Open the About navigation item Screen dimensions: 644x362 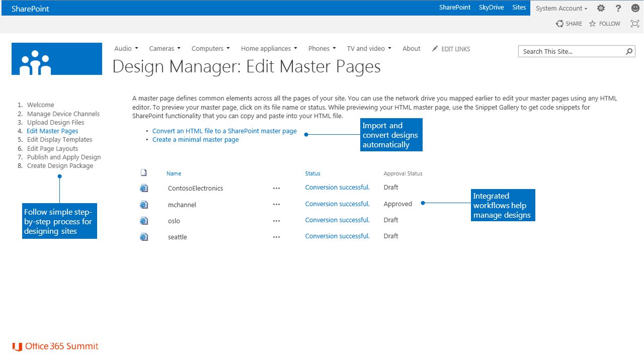pos(411,49)
